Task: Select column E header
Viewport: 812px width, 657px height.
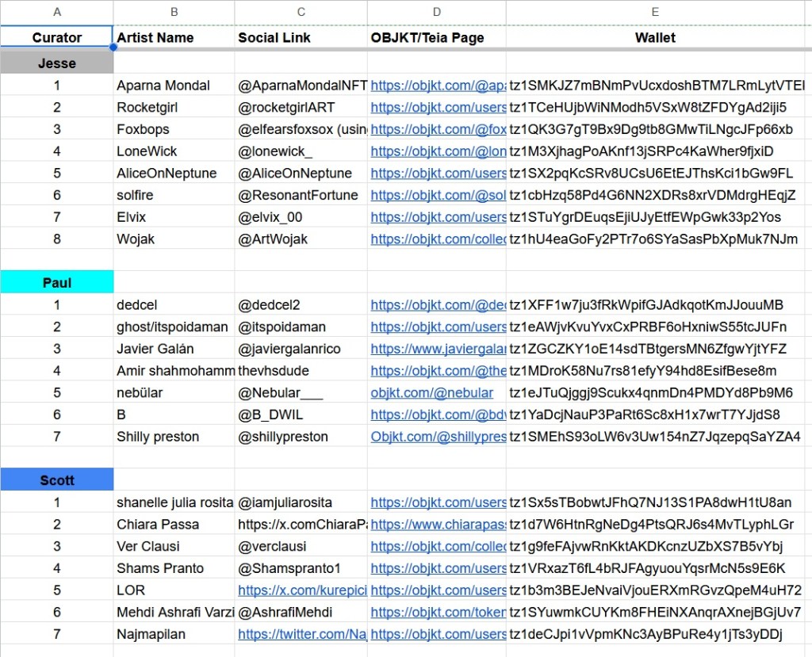Action: 655,12
